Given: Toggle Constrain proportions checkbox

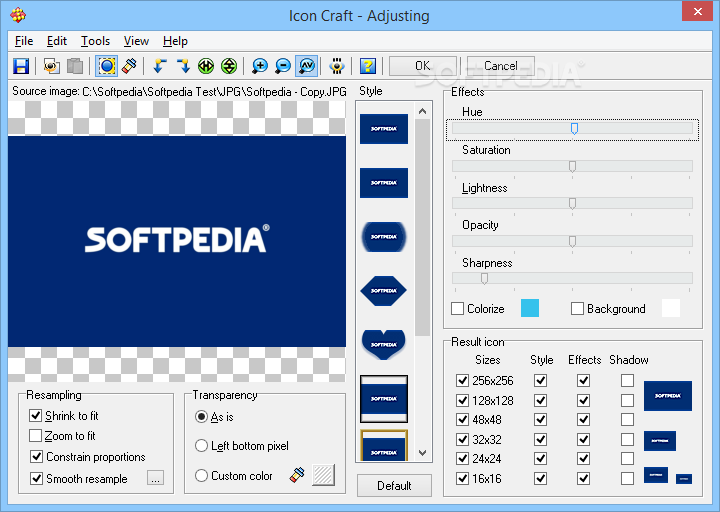Looking at the screenshot, I should tap(36, 456).
